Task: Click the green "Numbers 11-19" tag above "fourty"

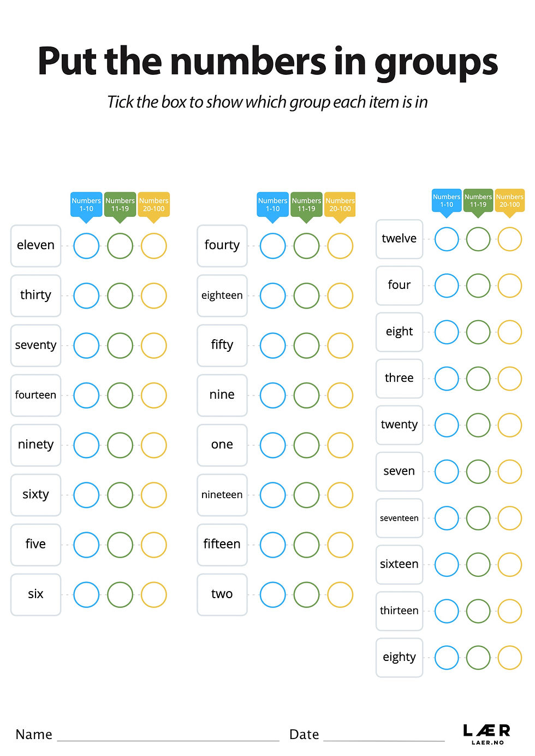Action: 306,205
